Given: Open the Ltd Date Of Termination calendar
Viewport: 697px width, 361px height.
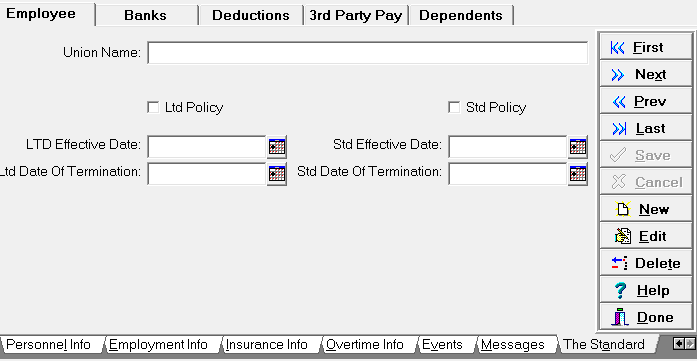Looking at the screenshot, I should (277, 174).
